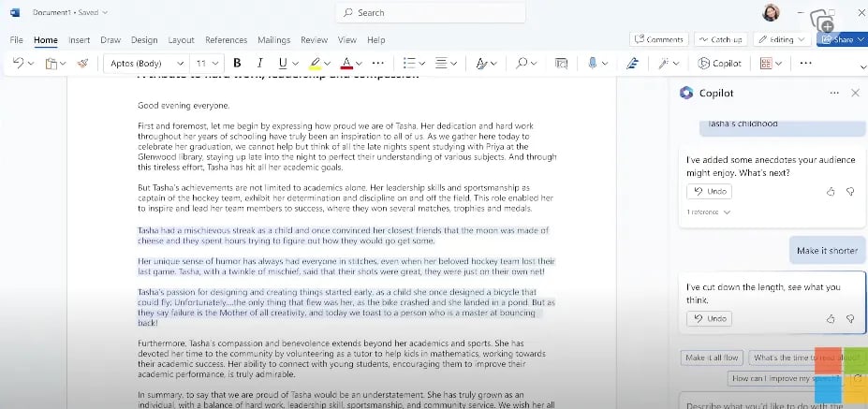Expand the alignment dropdown arrow
The height and width of the screenshot is (409, 868).
click(453, 64)
